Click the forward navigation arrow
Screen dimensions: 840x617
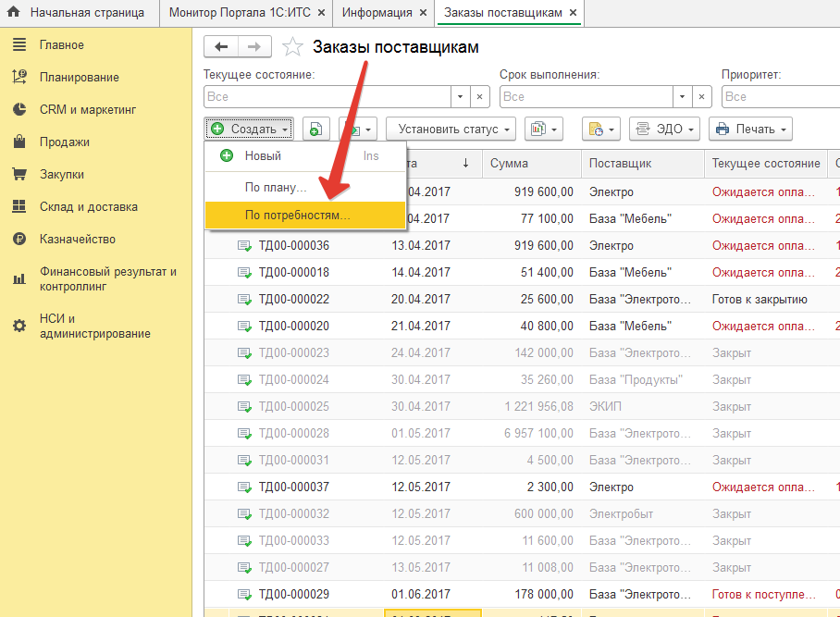coord(254,47)
